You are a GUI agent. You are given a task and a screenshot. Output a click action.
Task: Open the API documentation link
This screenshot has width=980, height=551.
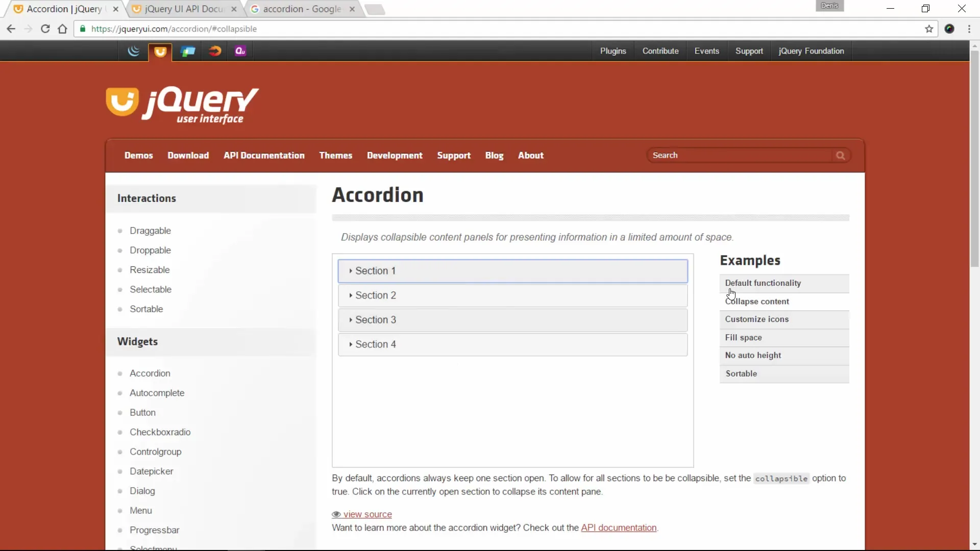click(619, 528)
